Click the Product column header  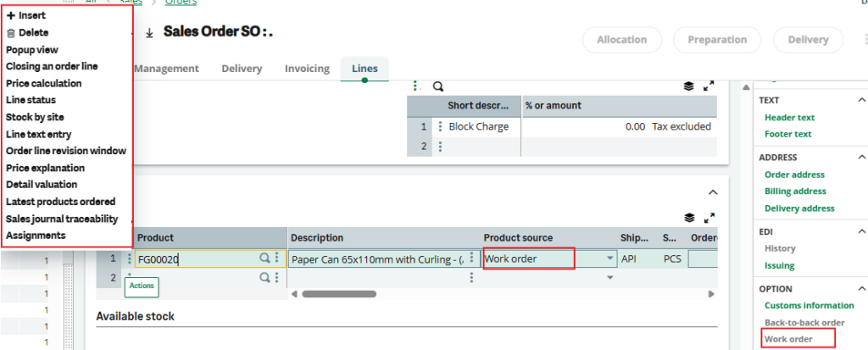point(210,237)
